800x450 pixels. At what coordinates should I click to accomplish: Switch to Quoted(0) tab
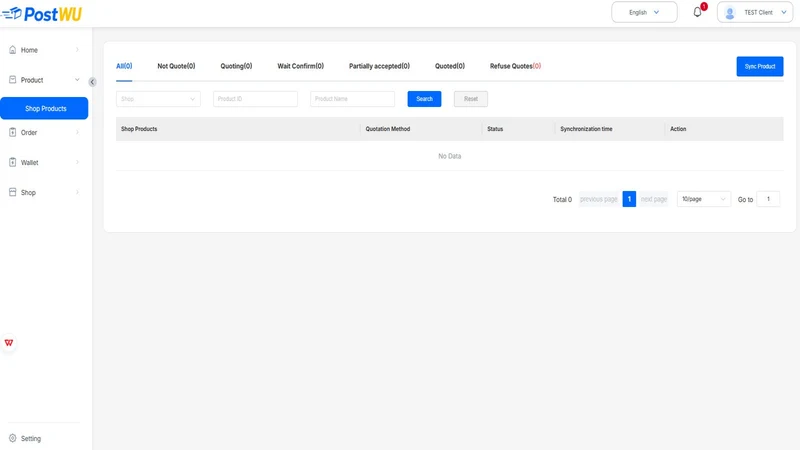point(449,66)
